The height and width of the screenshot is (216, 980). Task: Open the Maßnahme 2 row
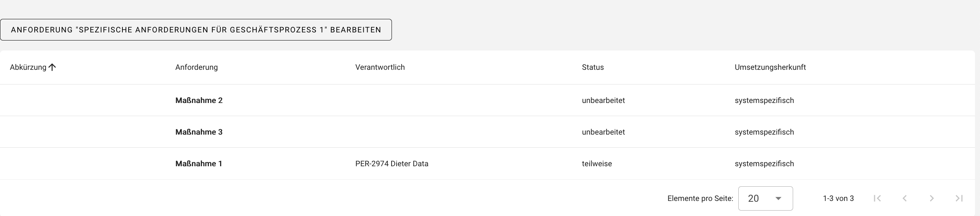point(199,100)
